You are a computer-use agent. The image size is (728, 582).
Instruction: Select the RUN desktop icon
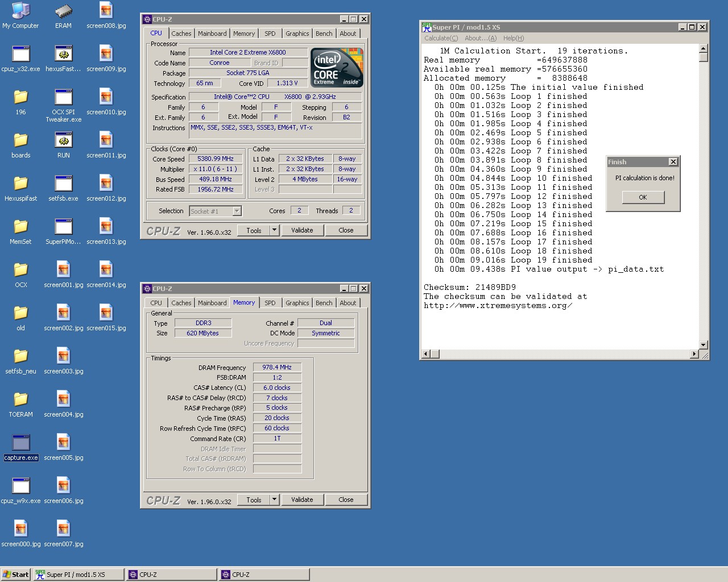63,145
